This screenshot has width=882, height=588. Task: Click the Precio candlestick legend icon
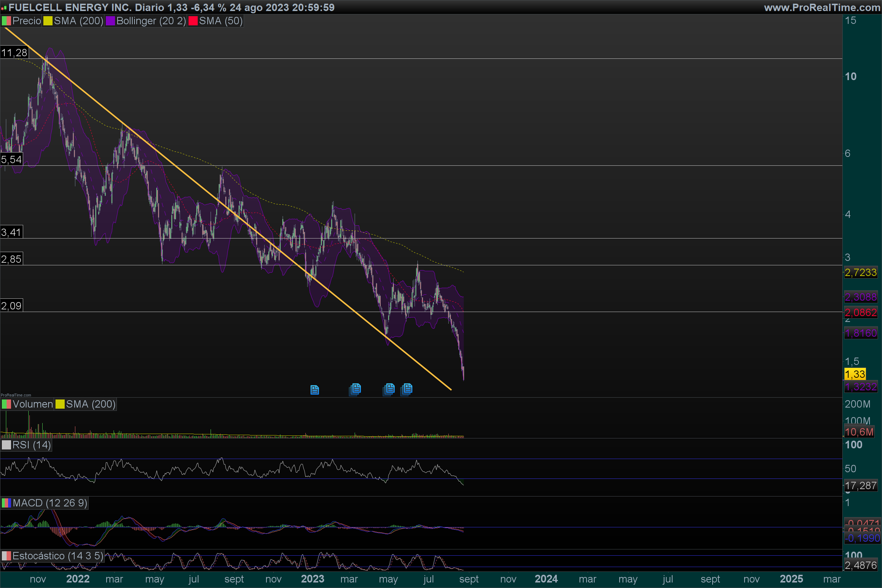(6, 21)
